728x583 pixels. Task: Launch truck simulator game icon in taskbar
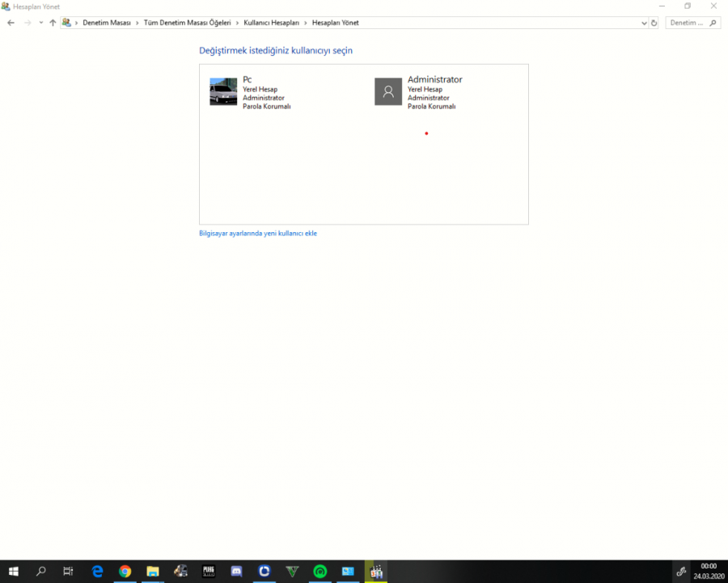click(180, 572)
